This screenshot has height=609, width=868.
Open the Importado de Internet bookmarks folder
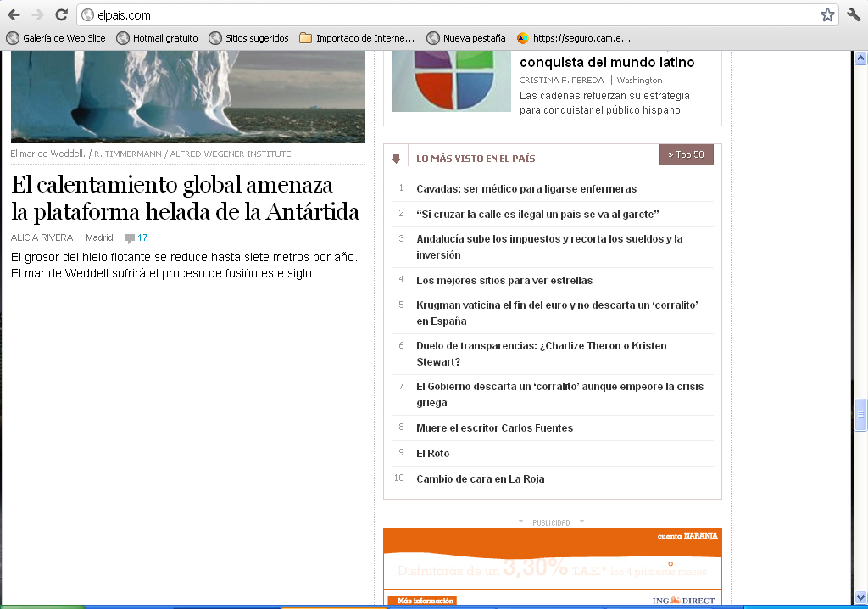point(357,38)
